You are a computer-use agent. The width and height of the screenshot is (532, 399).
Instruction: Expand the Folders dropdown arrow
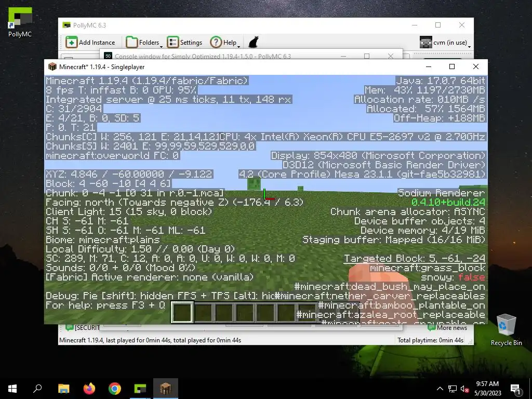point(161,46)
